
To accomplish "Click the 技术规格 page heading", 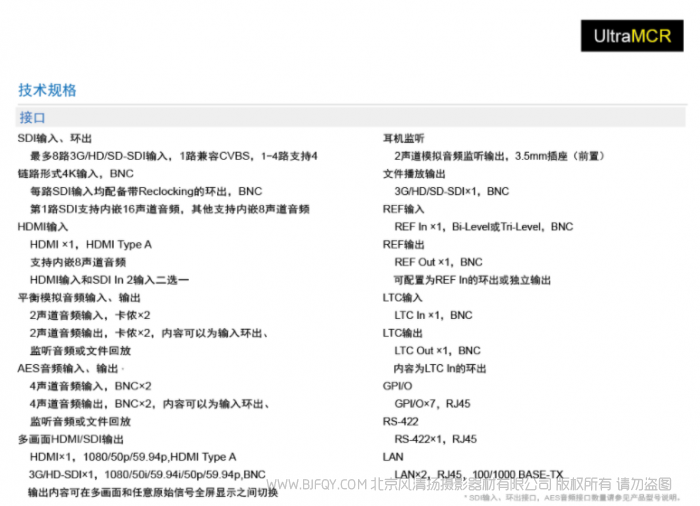I will [x=47, y=90].
